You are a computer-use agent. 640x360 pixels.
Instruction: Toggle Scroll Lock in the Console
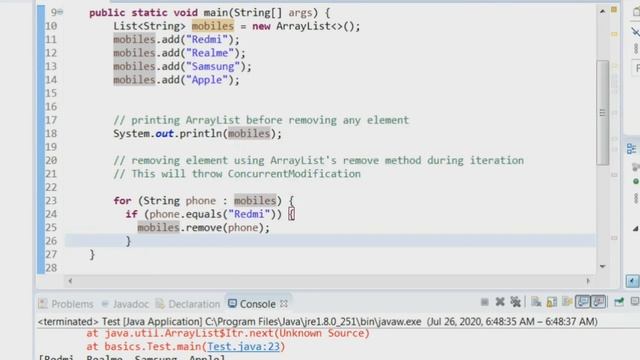pyautogui.click(x=552, y=302)
